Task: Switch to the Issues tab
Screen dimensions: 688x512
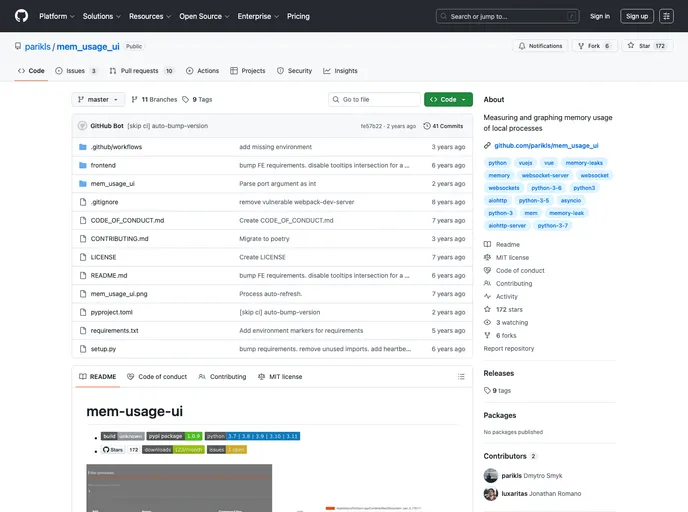Action: click(76, 71)
